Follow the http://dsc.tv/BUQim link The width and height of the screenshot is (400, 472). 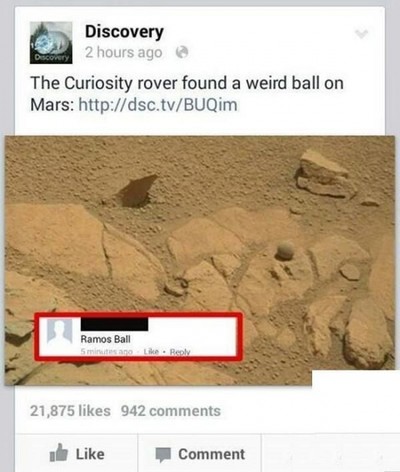pyautogui.click(x=158, y=105)
